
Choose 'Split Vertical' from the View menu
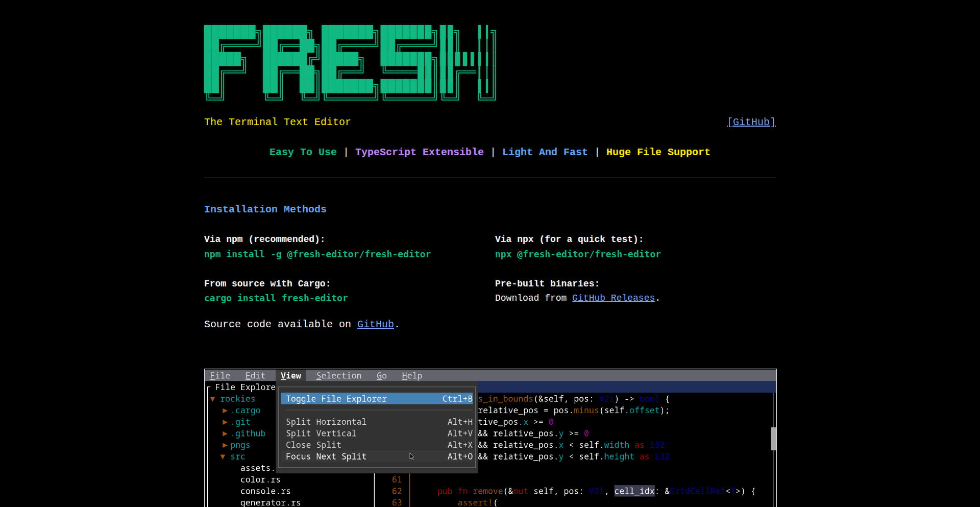tap(377, 433)
